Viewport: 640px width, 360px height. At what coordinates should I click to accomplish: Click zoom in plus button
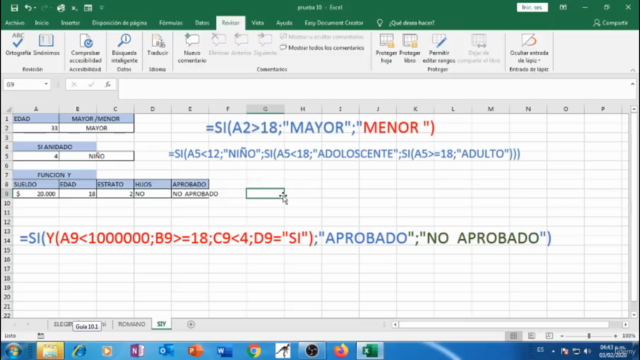tap(616, 336)
